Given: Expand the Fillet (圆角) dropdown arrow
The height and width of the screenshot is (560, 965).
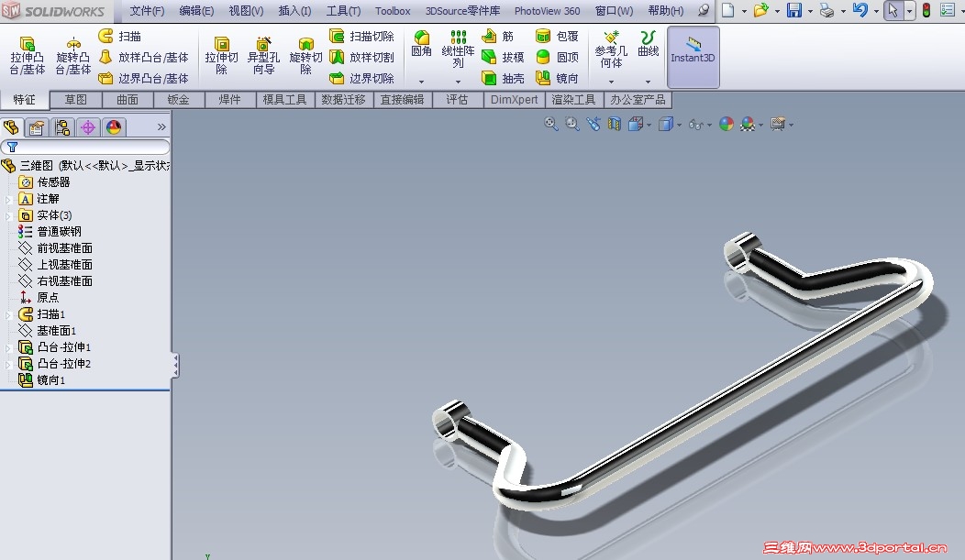Looking at the screenshot, I should click(422, 82).
